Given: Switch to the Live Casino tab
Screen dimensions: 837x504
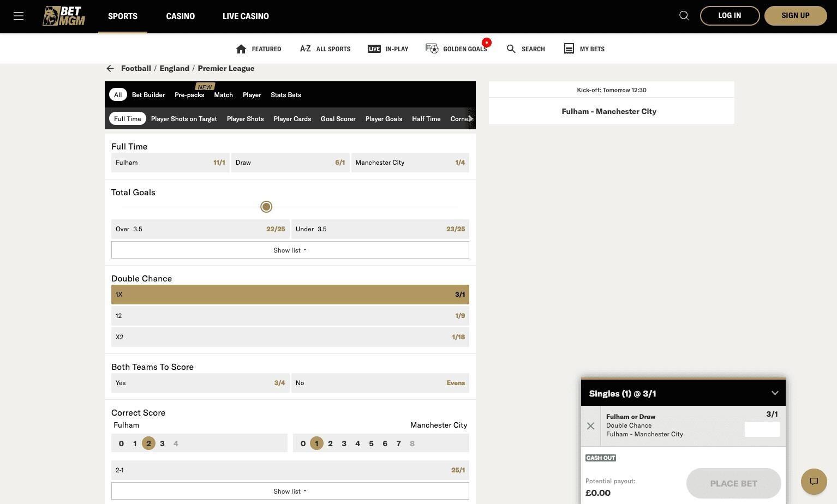Looking at the screenshot, I should coord(246,16).
